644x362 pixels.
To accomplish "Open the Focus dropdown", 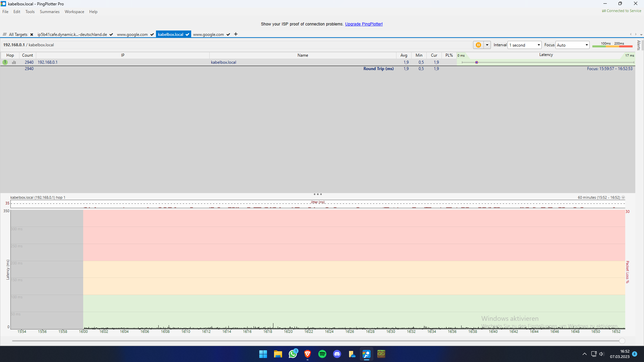I will pos(586,45).
